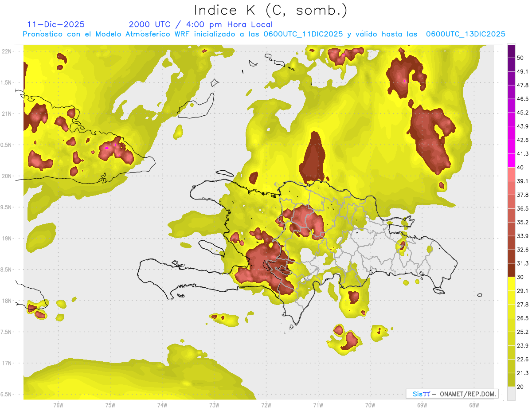
Task: Select the bright yellow swatch between 29.1 and 30
Action: (x=511, y=284)
